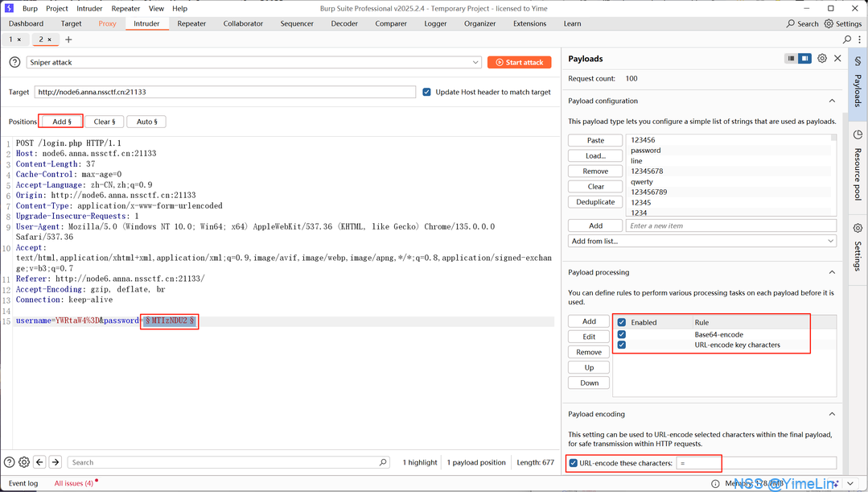Click Clear § positions button

105,122
